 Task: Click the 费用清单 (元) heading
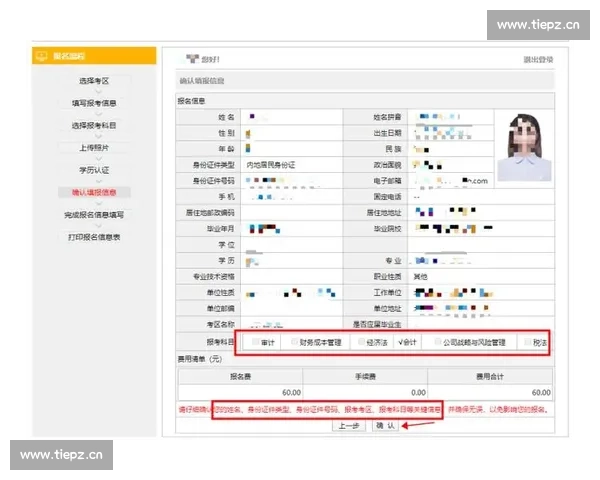click(200, 359)
